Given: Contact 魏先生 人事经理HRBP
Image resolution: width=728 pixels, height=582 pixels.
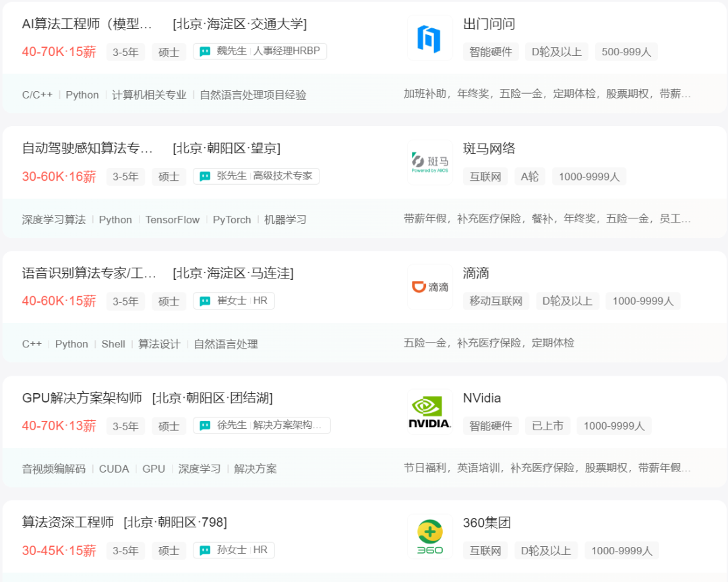Looking at the screenshot, I should click(x=260, y=51).
